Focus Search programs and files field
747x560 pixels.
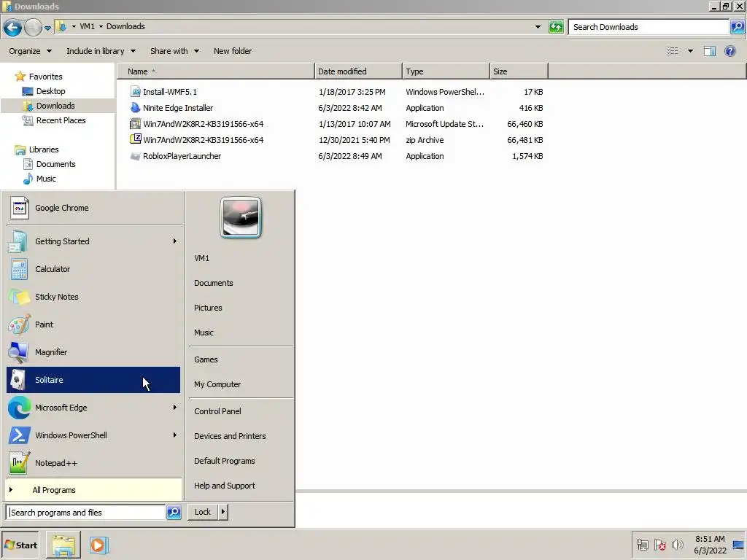(86, 513)
